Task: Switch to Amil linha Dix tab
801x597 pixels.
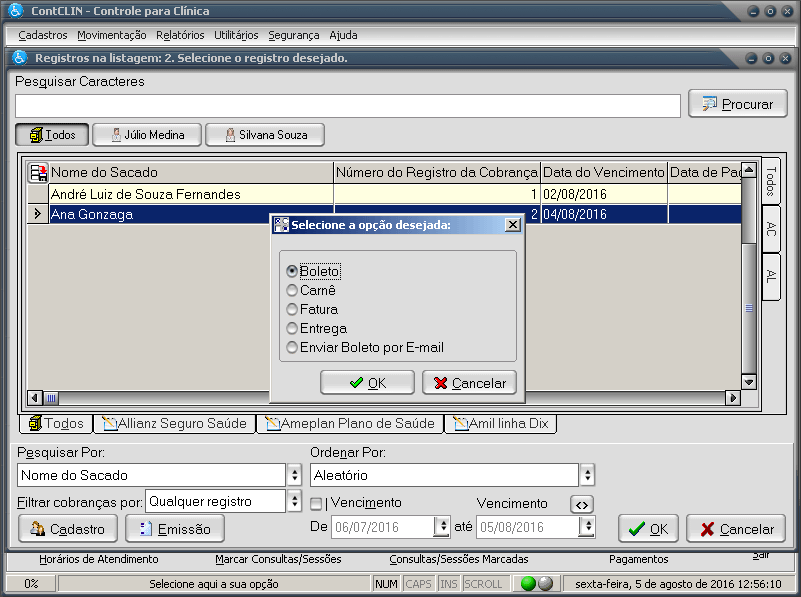Action: tap(501, 423)
